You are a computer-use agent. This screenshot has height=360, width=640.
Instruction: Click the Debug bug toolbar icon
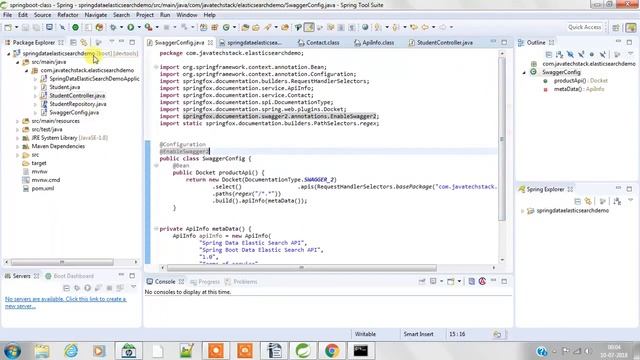click(113, 27)
